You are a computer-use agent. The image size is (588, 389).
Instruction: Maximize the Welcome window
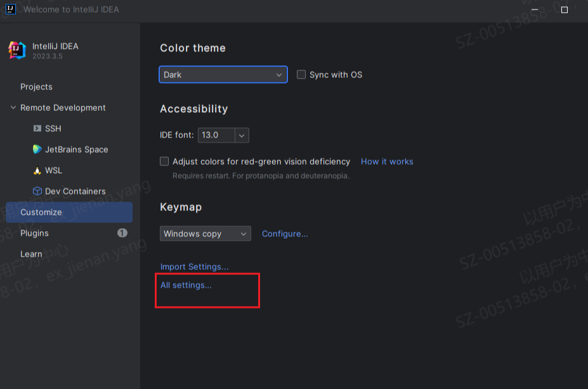[x=565, y=10]
